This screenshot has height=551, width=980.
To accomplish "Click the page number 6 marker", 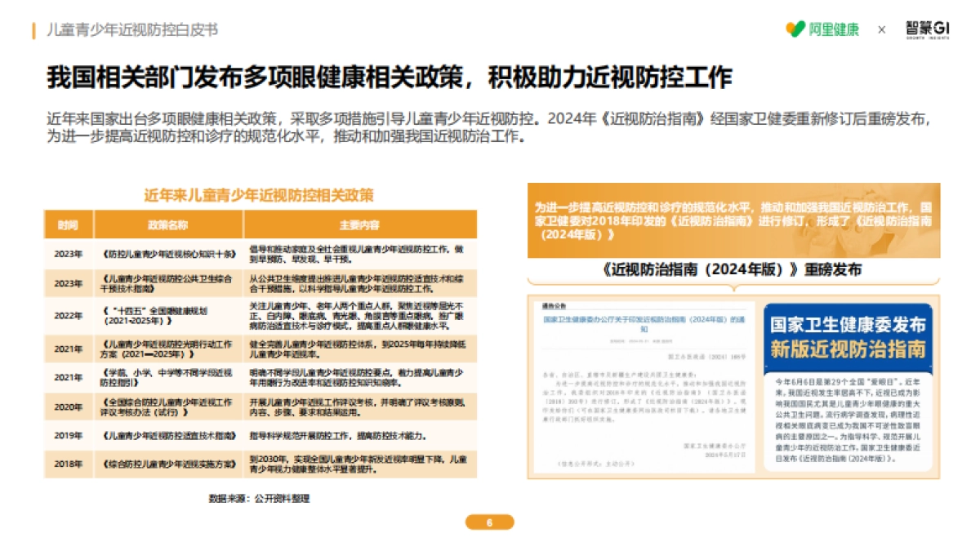I will coord(489,520).
